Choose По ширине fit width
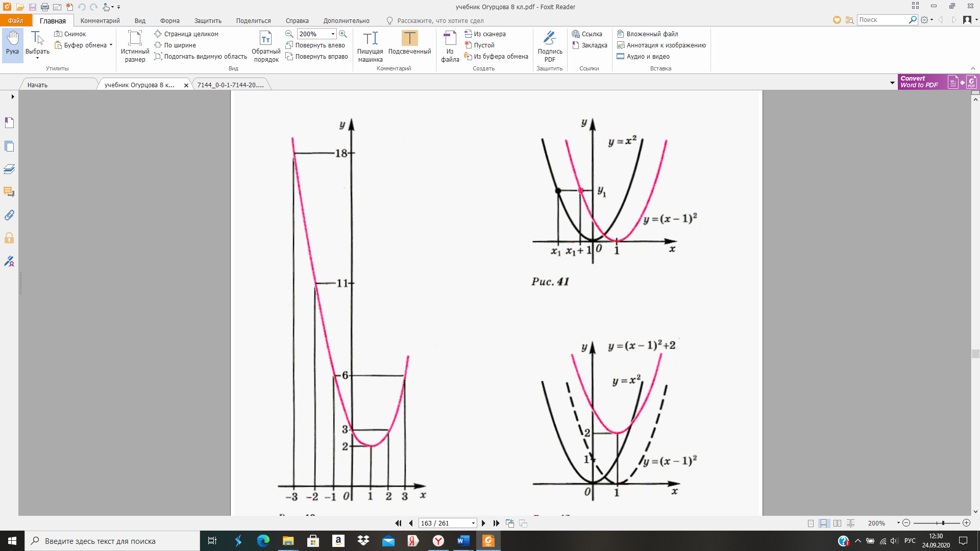Image resolution: width=980 pixels, height=551 pixels. pos(176,45)
